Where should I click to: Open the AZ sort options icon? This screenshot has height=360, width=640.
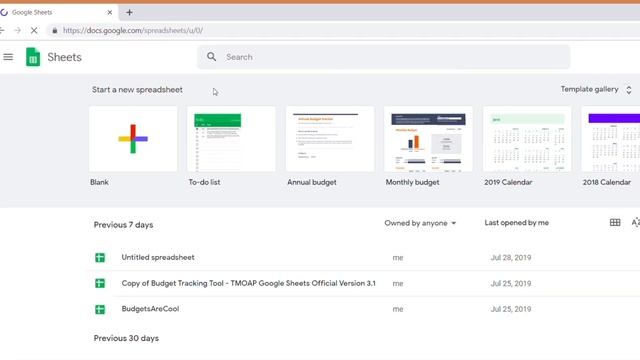(636, 222)
